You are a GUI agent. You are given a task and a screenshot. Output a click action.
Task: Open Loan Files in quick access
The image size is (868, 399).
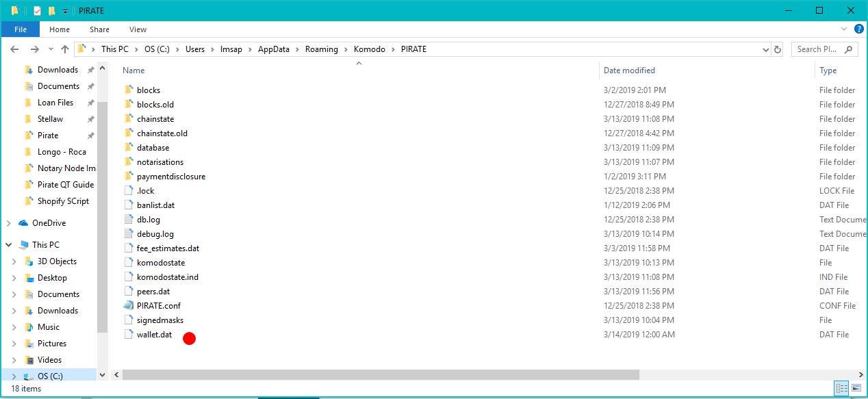pos(55,102)
